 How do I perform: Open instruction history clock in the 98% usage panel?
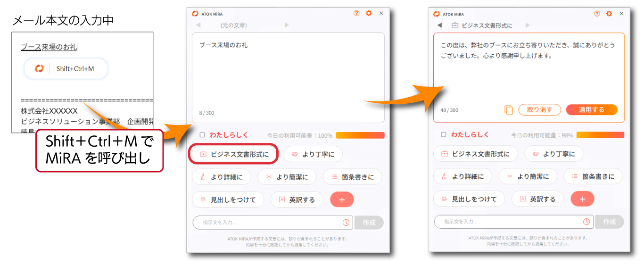(x=586, y=222)
